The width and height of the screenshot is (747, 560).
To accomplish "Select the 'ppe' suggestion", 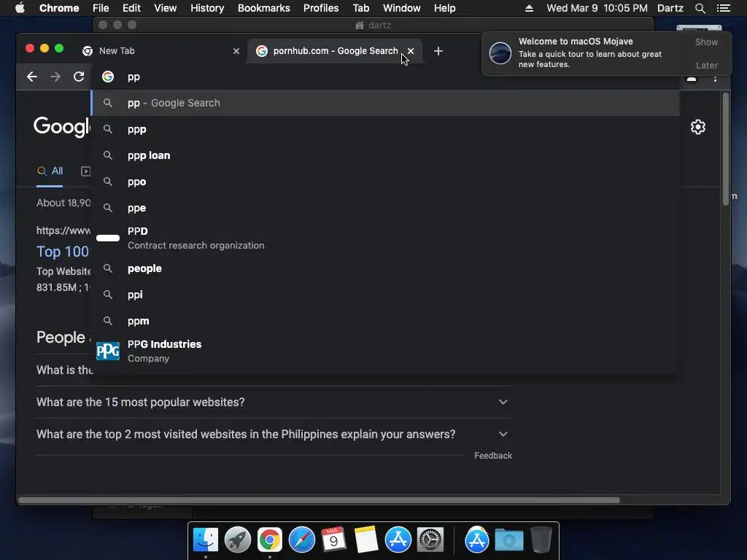I will click(385, 208).
